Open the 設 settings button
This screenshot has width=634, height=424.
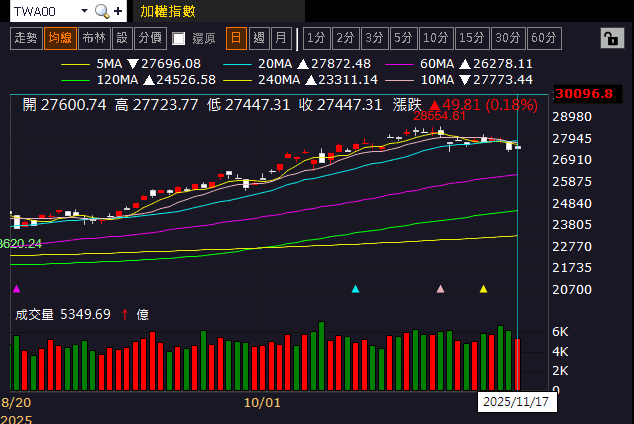pos(122,38)
